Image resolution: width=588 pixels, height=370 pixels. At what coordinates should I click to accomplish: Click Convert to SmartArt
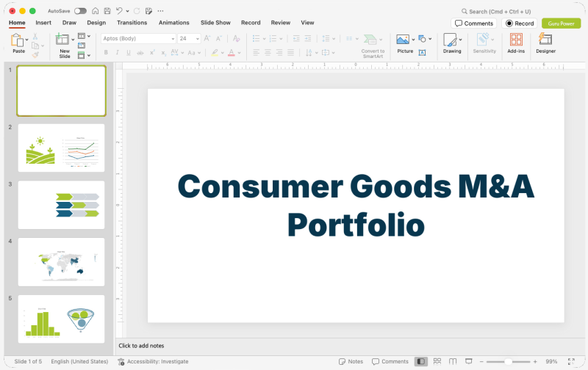[373, 46]
